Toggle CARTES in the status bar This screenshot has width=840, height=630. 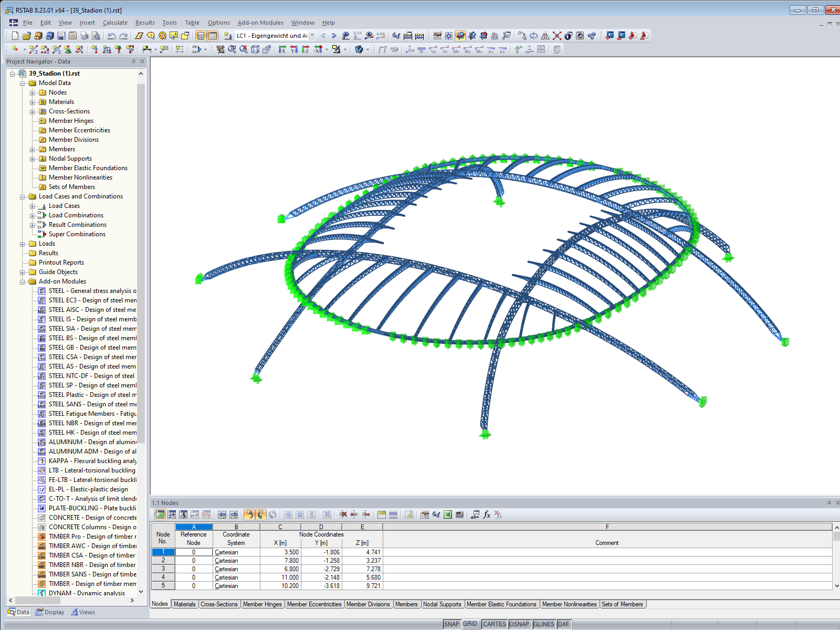click(495, 624)
